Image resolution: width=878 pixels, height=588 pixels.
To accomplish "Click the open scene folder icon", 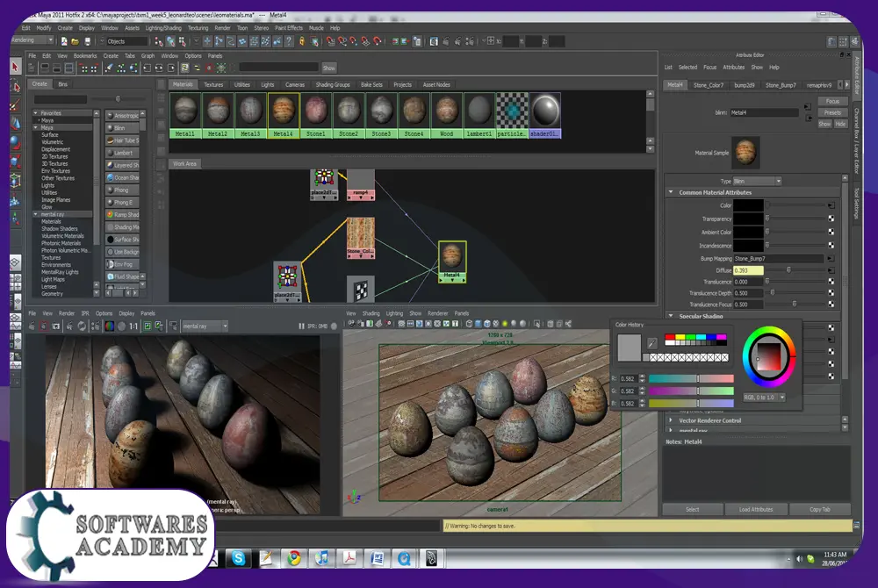I will (75, 41).
